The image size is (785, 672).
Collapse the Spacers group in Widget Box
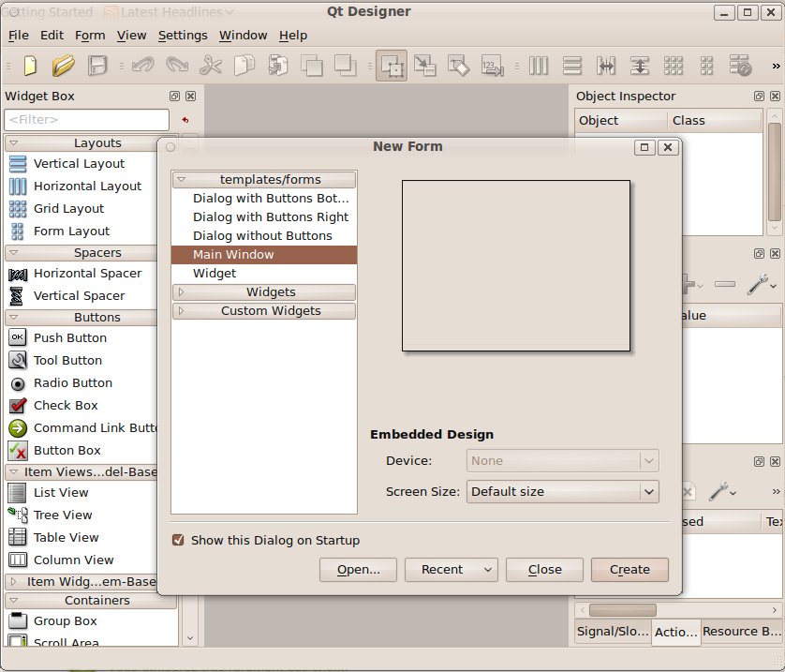coord(14,253)
